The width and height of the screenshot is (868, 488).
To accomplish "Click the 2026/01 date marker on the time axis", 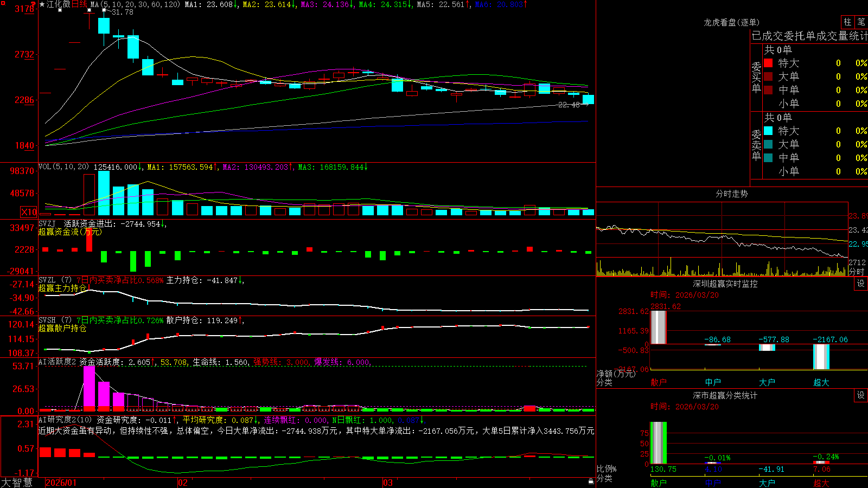I will point(61,483).
